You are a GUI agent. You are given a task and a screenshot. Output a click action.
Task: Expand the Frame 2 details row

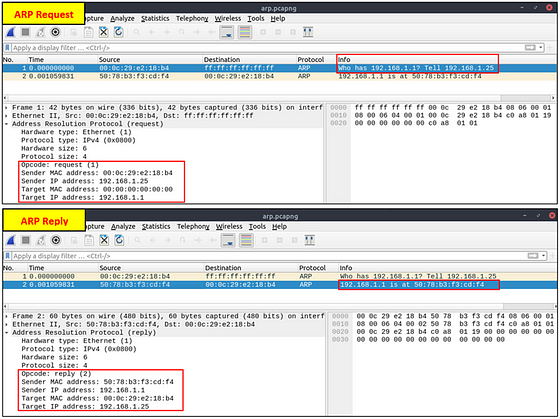(7, 316)
